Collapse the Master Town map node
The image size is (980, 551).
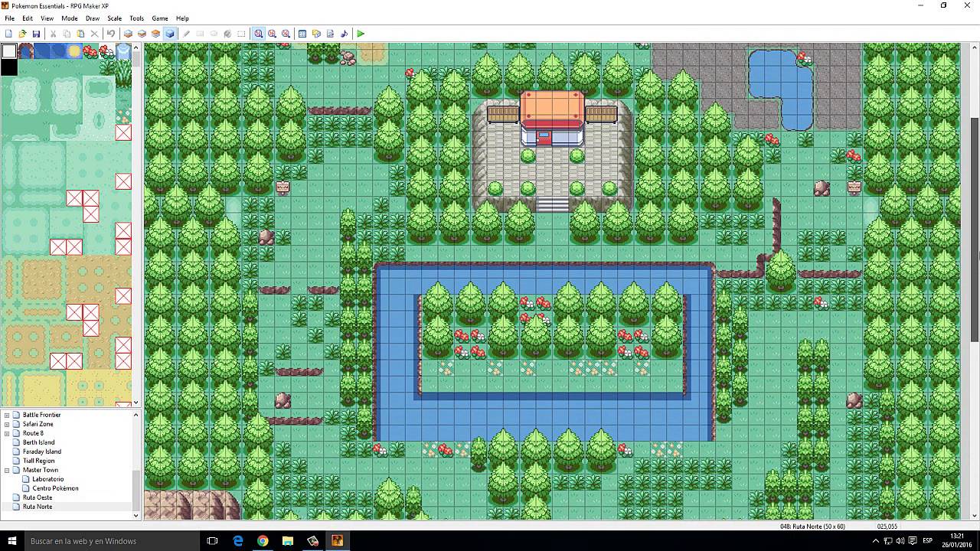coord(7,470)
